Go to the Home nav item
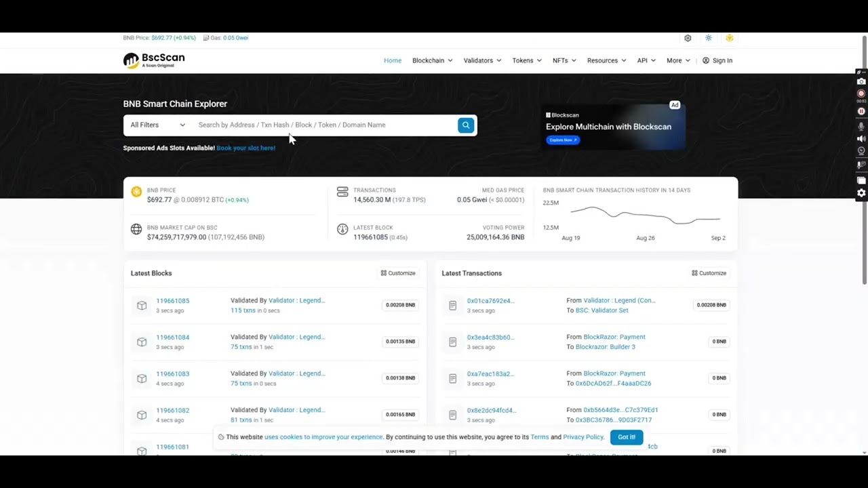The image size is (868, 488). (393, 60)
